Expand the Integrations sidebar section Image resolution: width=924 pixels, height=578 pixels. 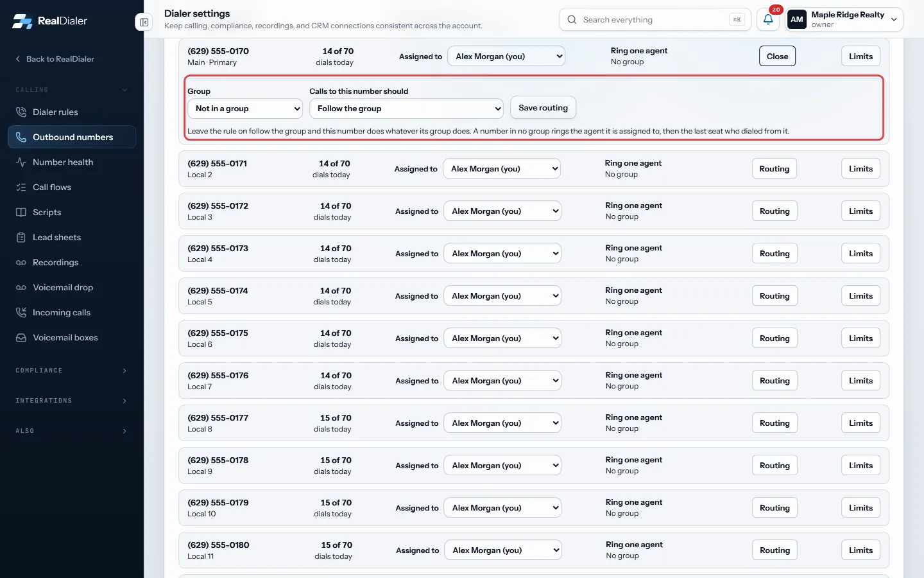tap(71, 401)
